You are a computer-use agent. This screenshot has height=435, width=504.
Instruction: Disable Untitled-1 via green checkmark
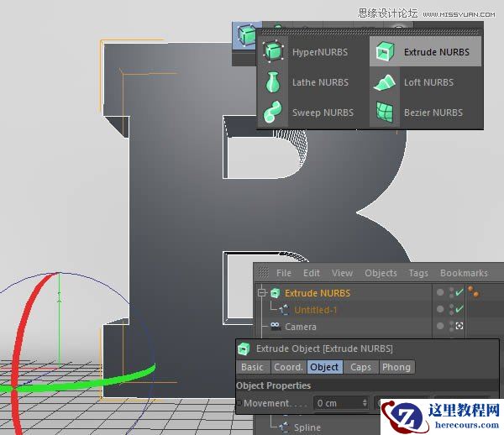click(x=459, y=309)
